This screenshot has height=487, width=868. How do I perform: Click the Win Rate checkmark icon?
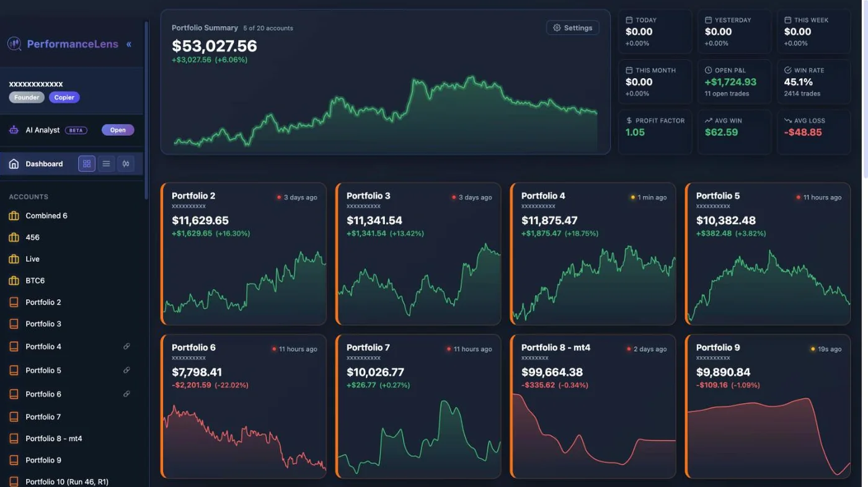click(788, 70)
